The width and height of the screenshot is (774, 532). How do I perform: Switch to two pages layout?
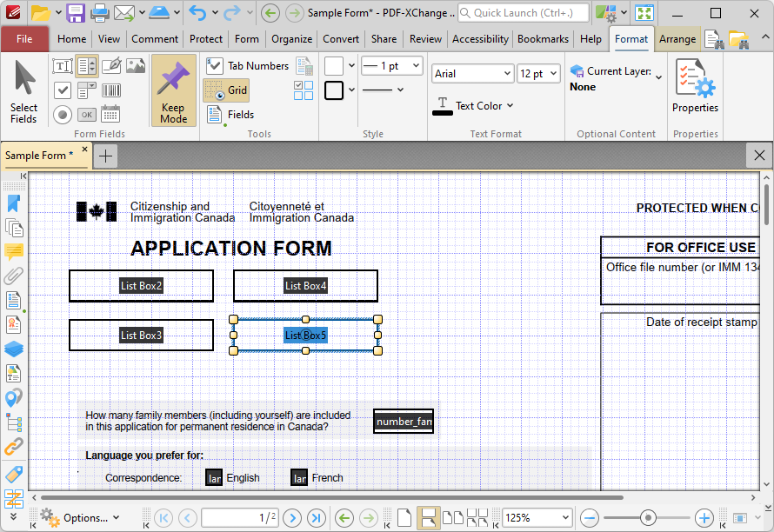click(452, 518)
